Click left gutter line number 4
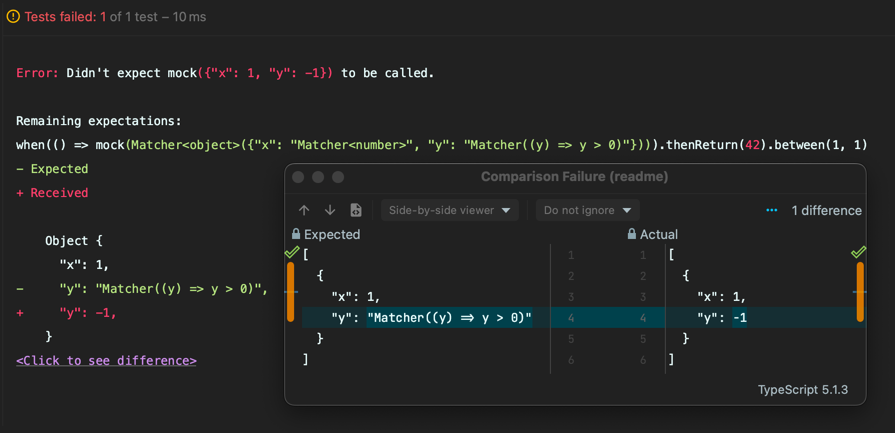The height and width of the screenshot is (433, 895). point(571,318)
